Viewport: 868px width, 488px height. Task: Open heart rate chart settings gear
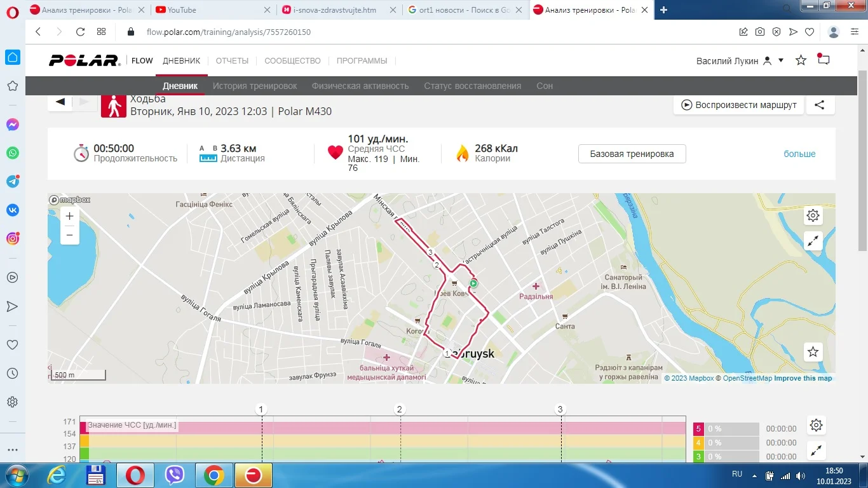(x=817, y=425)
